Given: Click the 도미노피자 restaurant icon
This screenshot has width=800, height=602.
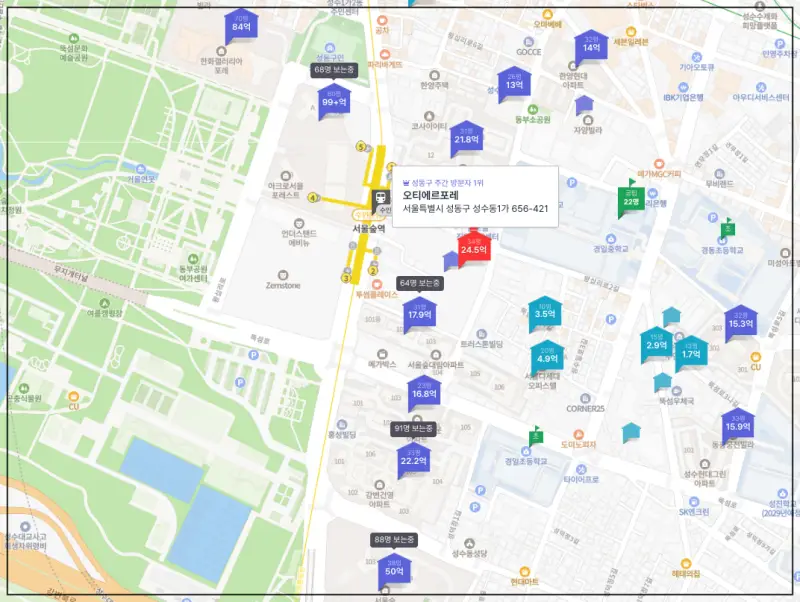Looking at the screenshot, I should pos(578,435).
